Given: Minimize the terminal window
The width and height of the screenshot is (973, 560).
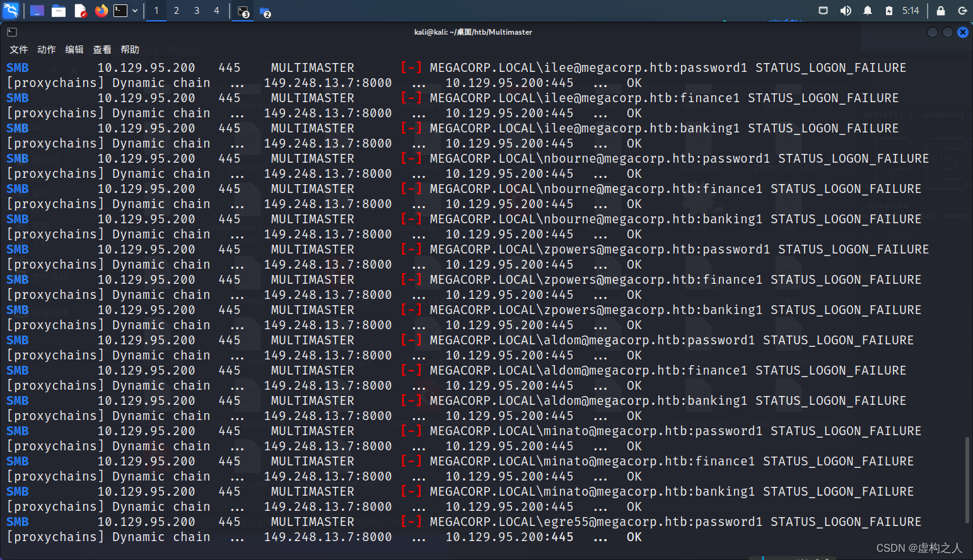Looking at the screenshot, I should (x=933, y=32).
